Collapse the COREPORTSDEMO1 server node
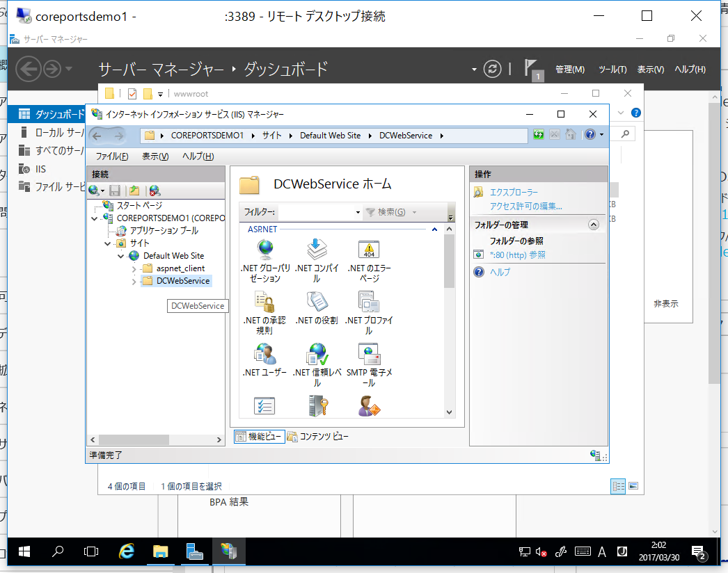Viewport: 728px width, 573px height. (95, 218)
